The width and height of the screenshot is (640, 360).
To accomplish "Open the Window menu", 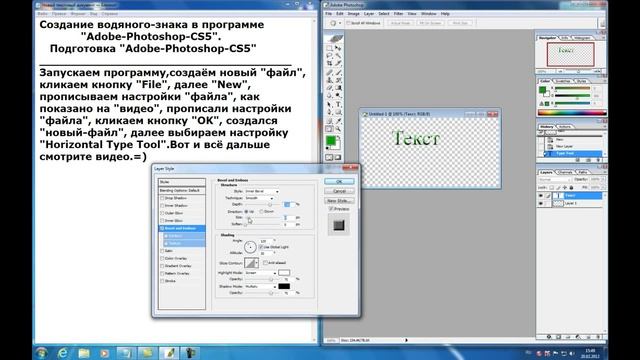I will [429, 14].
